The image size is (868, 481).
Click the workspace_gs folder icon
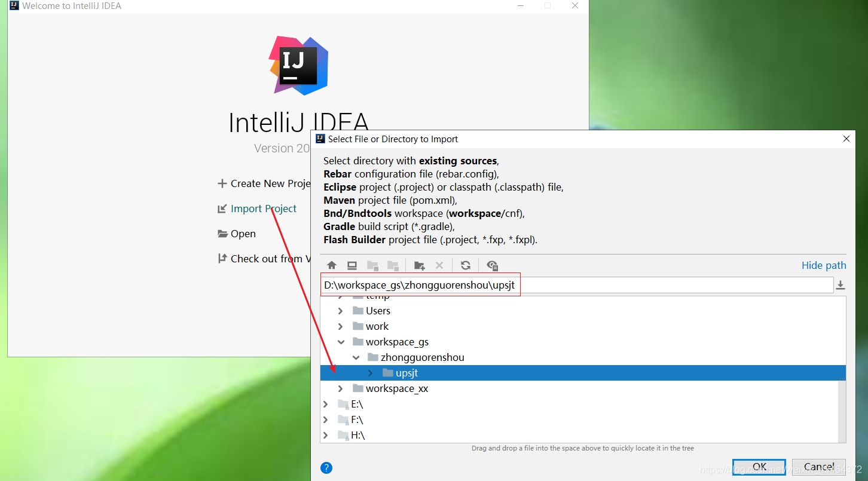[x=358, y=342]
